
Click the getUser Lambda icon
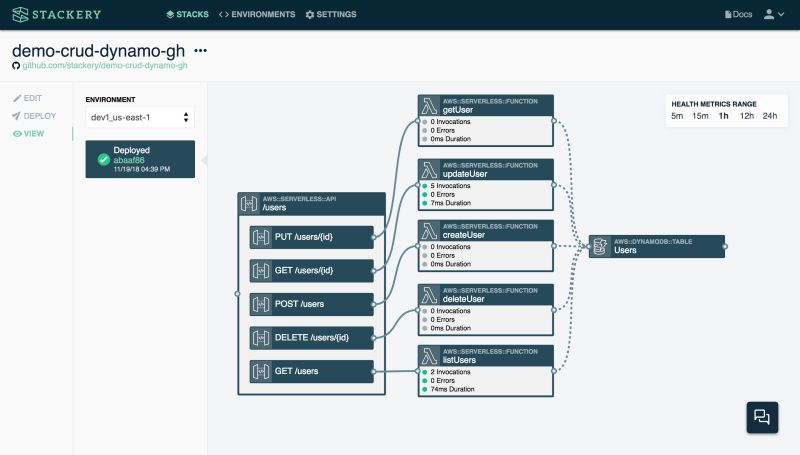coord(429,106)
